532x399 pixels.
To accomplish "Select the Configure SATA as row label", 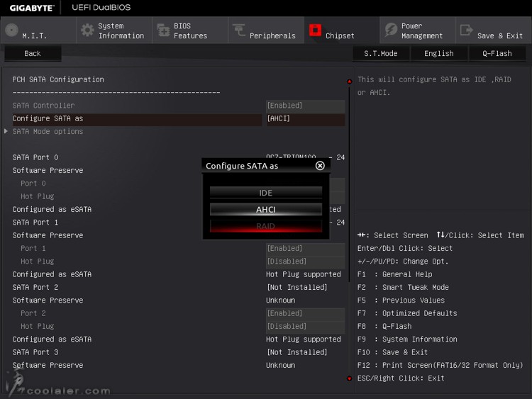I will click(48, 118).
